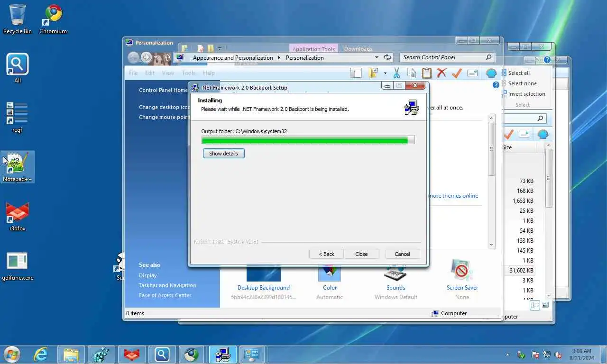Switch to large icons view in rear Explorer status bar
Image resolution: width=607 pixels, height=364 pixels.
click(x=545, y=305)
